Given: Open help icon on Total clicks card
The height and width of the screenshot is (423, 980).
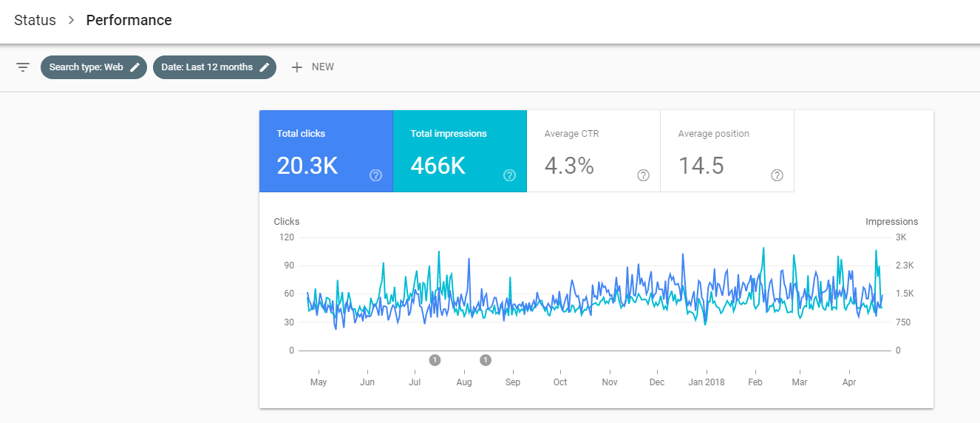Looking at the screenshot, I should pyautogui.click(x=375, y=175).
